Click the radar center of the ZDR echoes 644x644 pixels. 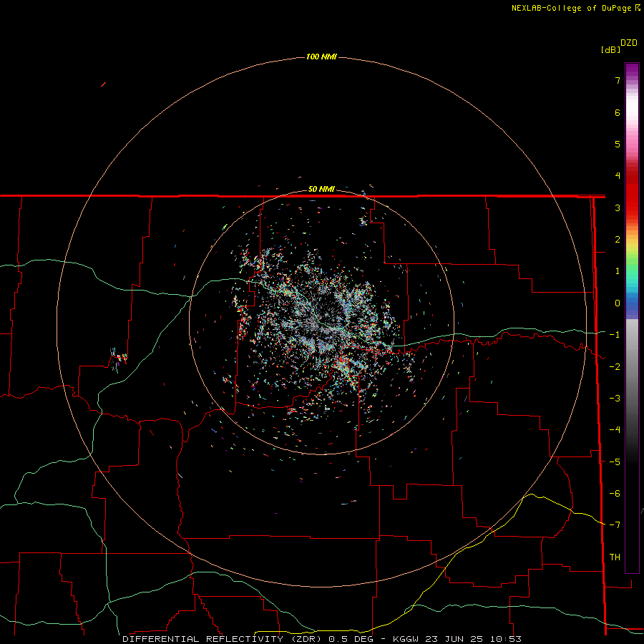click(321, 321)
